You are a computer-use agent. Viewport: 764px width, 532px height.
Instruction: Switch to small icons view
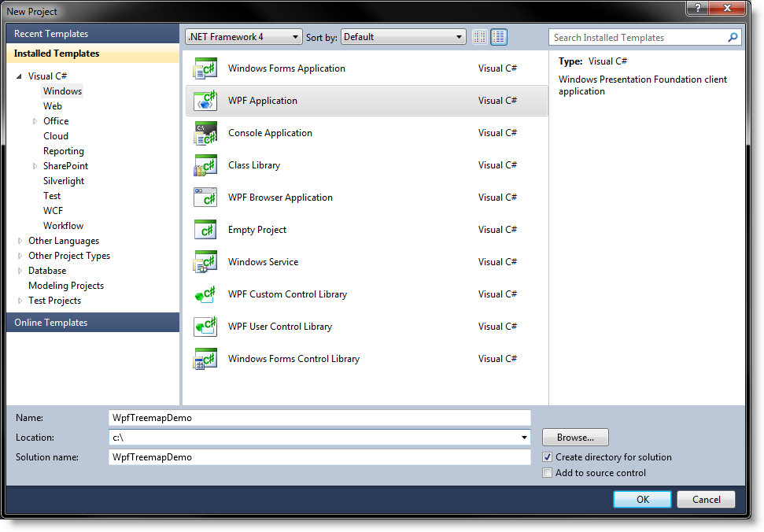coord(481,37)
